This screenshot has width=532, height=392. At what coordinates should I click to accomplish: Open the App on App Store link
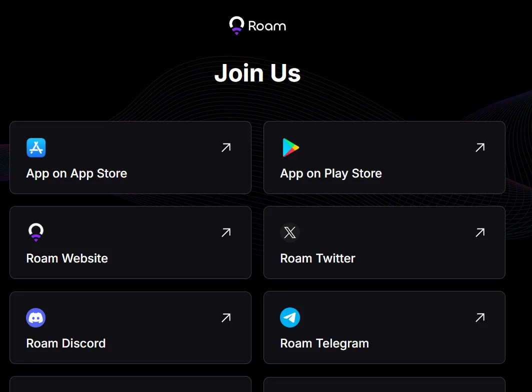pos(76,173)
